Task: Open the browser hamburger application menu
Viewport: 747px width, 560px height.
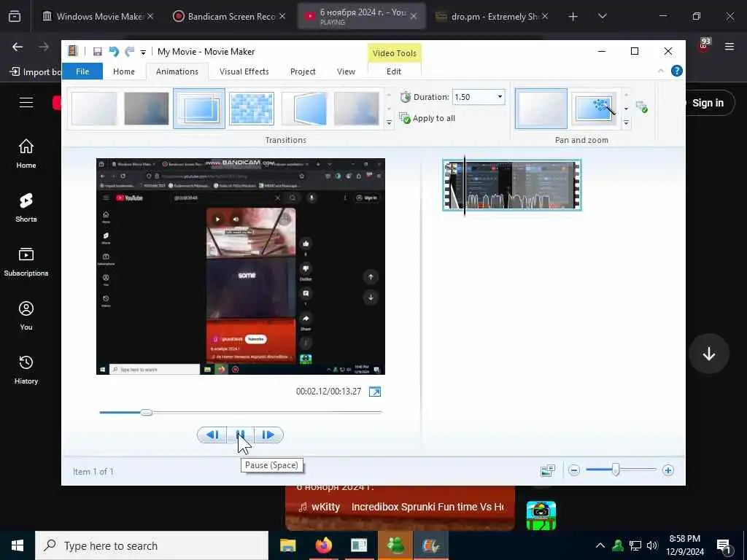Action: click(x=729, y=47)
